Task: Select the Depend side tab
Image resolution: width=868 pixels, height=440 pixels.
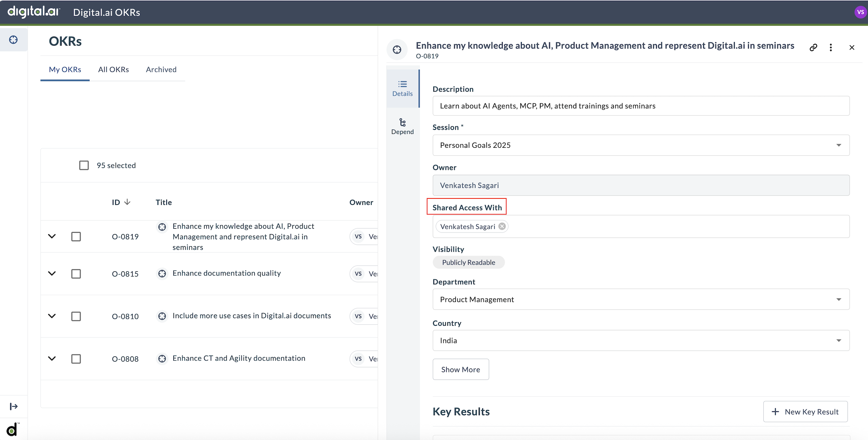Action: pyautogui.click(x=402, y=127)
